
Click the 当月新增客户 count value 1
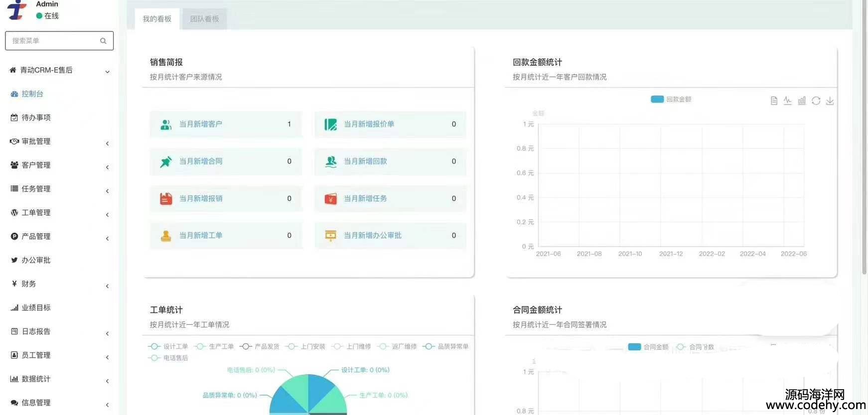289,124
